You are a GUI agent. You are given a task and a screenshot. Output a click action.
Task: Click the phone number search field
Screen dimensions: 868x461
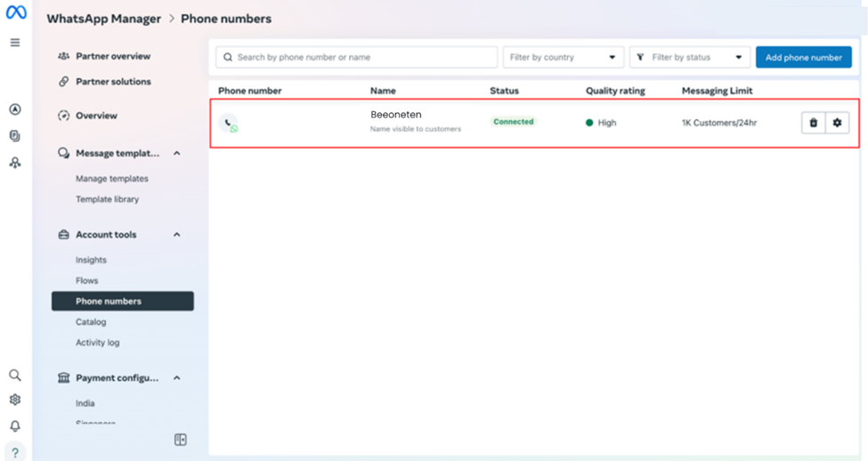tap(356, 57)
